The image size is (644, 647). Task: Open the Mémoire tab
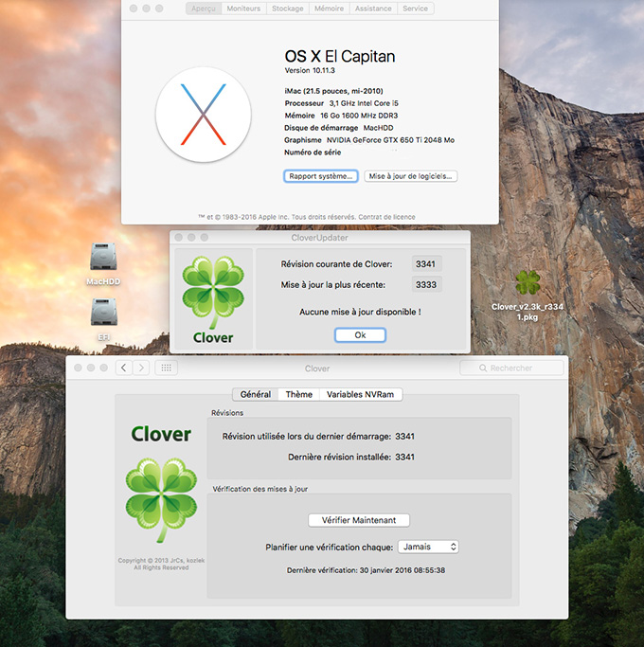330,9
